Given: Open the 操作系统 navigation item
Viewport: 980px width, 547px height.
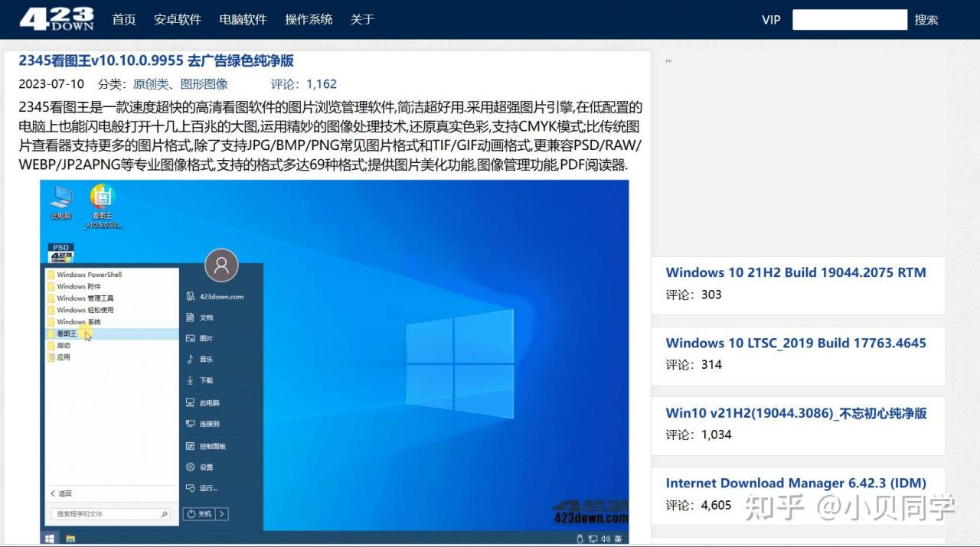Looking at the screenshot, I should click(309, 20).
